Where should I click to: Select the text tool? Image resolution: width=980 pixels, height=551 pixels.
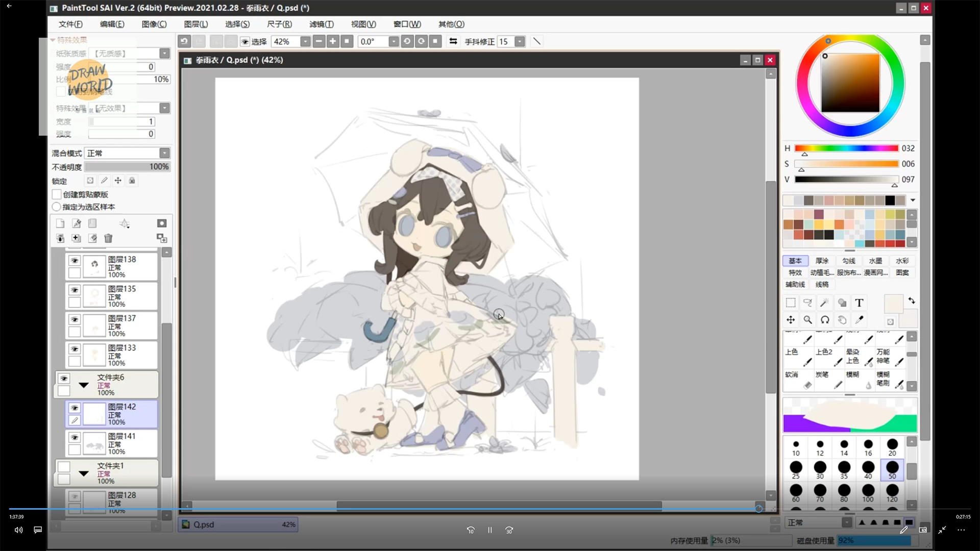859,303
